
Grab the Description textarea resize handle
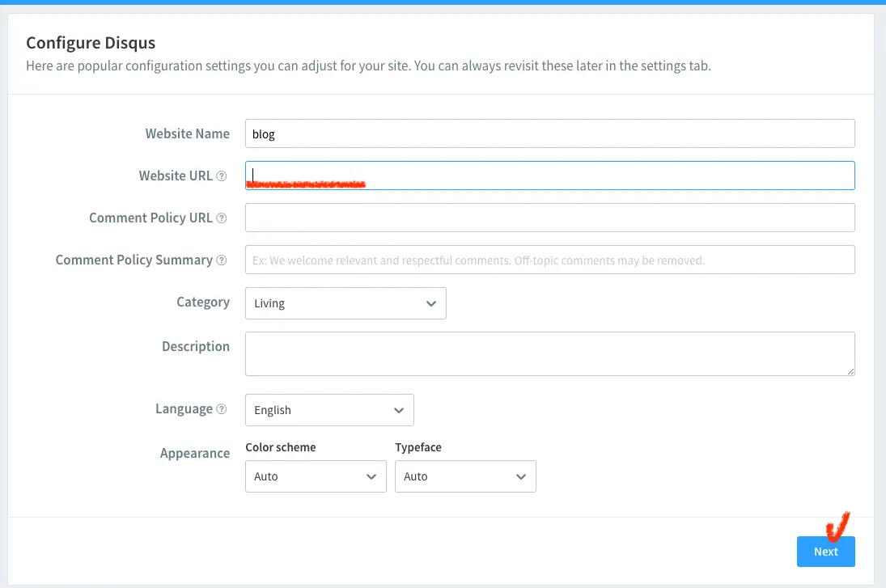click(x=850, y=371)
